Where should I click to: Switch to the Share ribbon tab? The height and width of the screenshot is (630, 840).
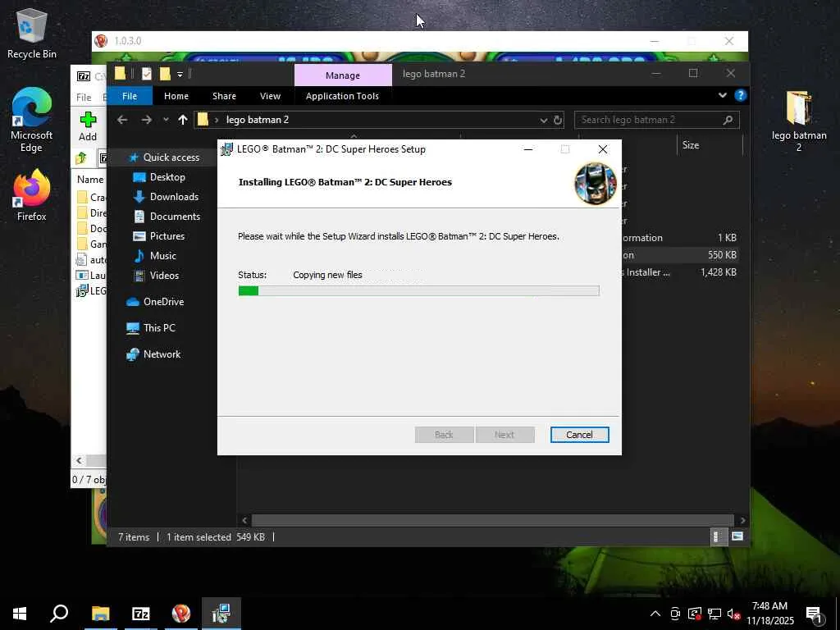tap(224, 96)
